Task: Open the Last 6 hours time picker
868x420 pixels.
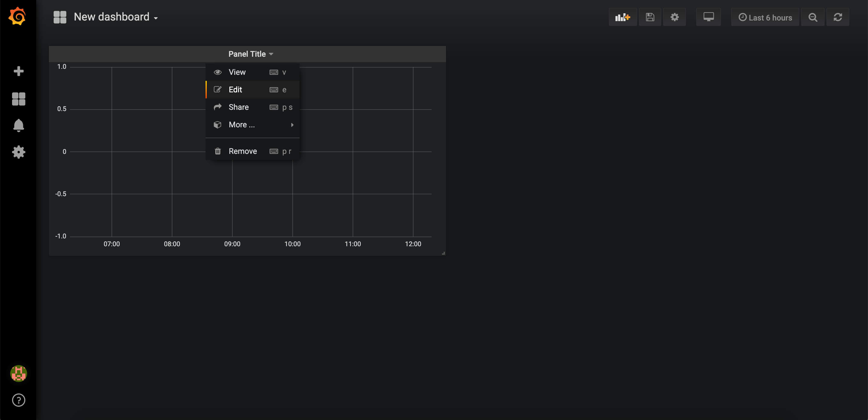Action: (x=765, y=17)
